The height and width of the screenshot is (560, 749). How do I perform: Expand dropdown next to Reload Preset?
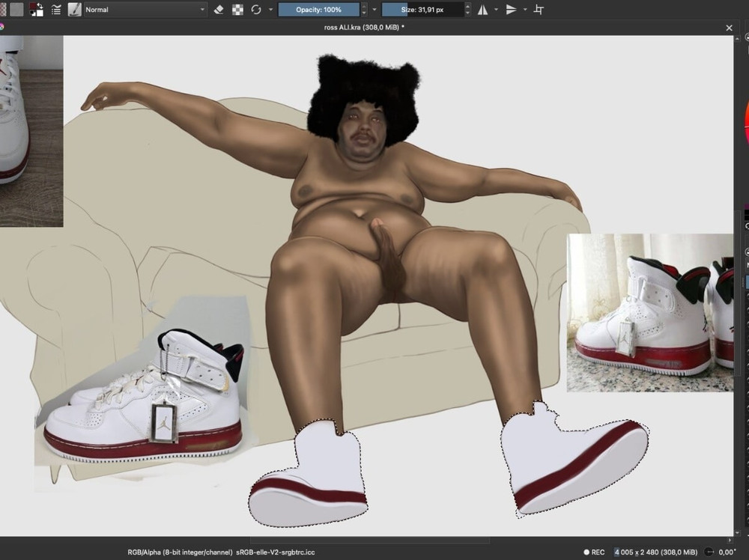270,10
